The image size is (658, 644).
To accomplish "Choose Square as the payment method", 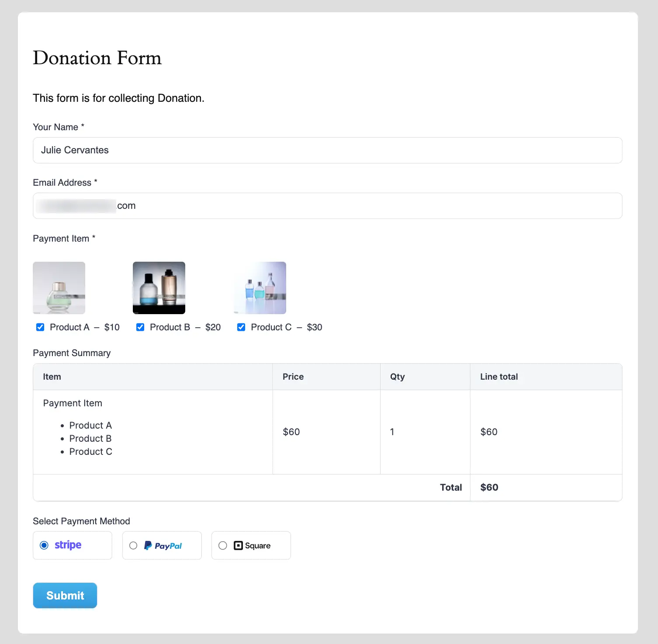I will pyautogui.click(x=223, y=545).
